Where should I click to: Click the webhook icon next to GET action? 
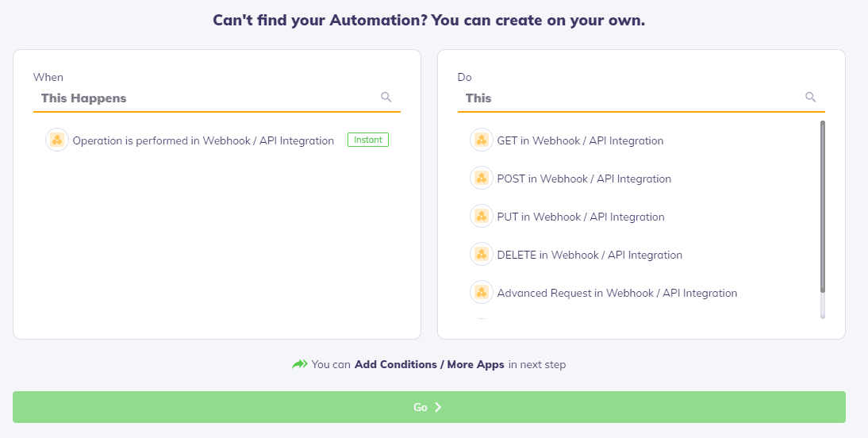(481, 140)
